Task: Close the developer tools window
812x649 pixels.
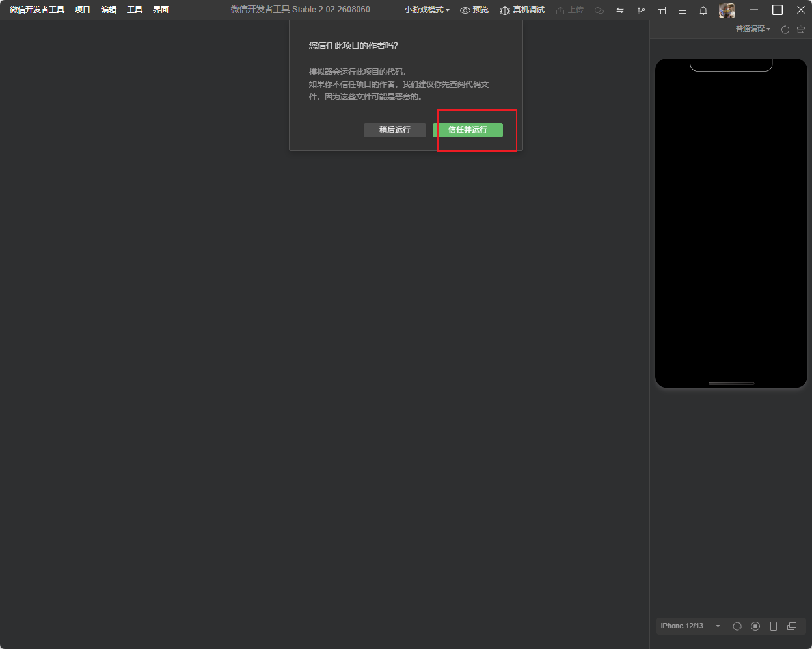Action: (801, 10)
